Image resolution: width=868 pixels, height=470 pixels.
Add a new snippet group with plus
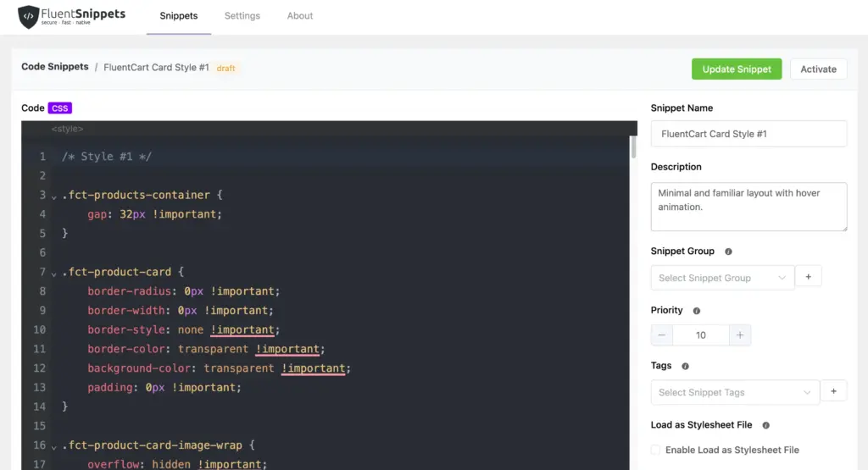coord(808,276)
